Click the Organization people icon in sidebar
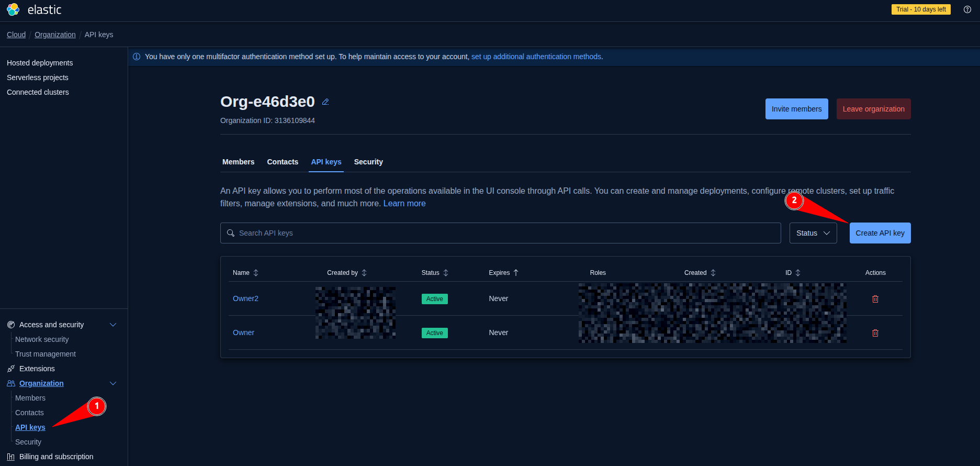This screenshot has height=466, width=980. (x=11, y=383)
